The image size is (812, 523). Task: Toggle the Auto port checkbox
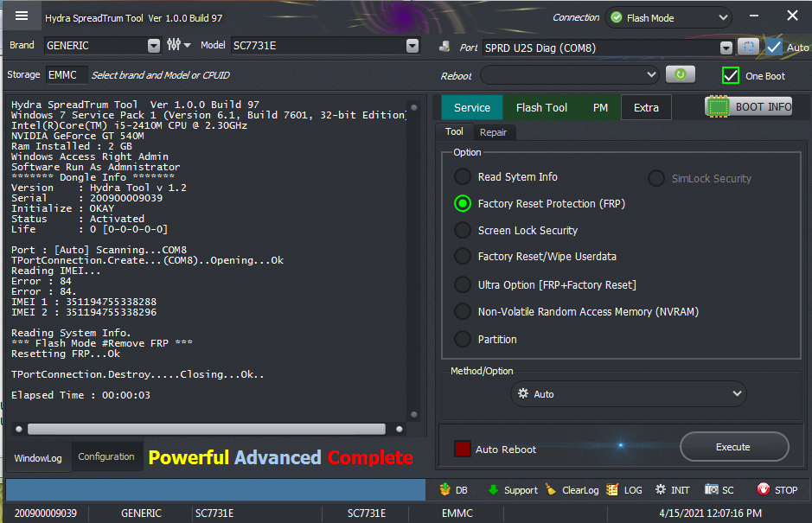(774, 48)
